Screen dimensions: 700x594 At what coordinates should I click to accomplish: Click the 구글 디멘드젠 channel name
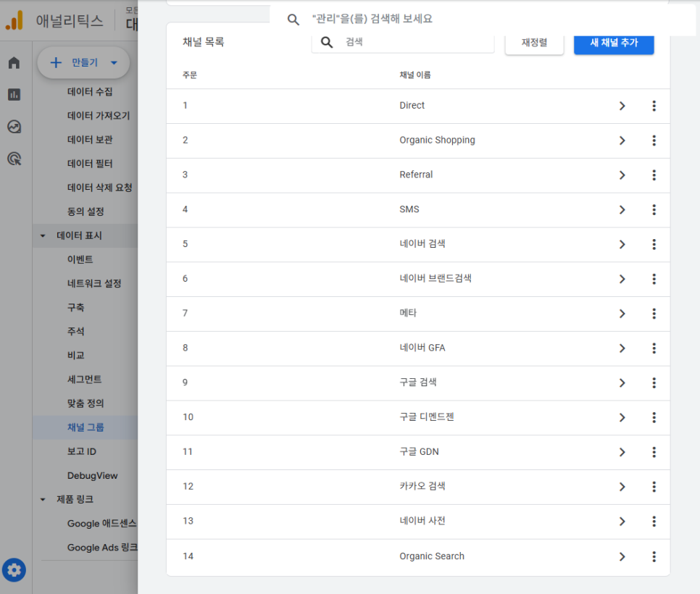coord(426,417)
